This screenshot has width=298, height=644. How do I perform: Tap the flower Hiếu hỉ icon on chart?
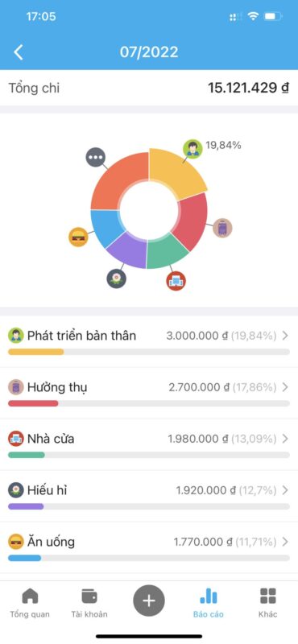[x=116, y=279]
